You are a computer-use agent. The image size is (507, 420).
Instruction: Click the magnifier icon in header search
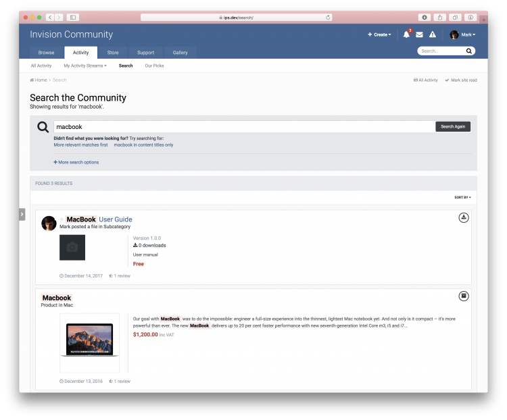click(469, 51)
